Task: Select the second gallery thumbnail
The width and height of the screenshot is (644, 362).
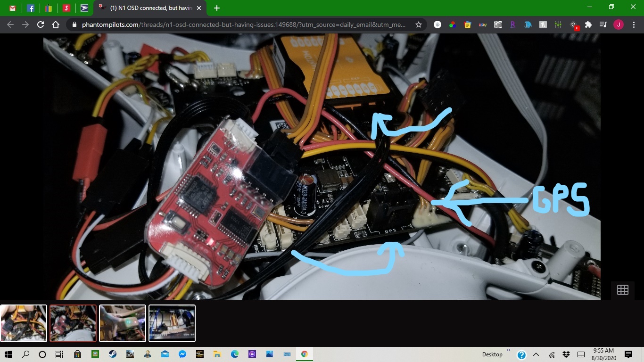Action: pyautogui.click(x=73, y=323)
